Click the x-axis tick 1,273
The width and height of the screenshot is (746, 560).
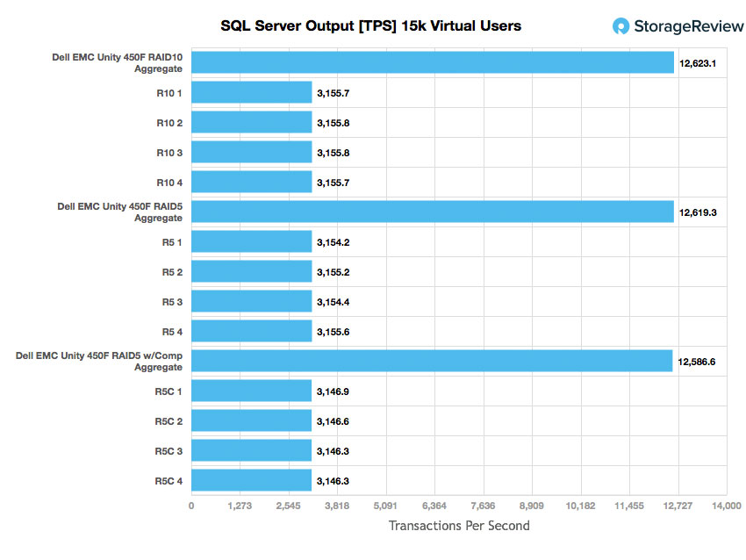tap(240, 506)
